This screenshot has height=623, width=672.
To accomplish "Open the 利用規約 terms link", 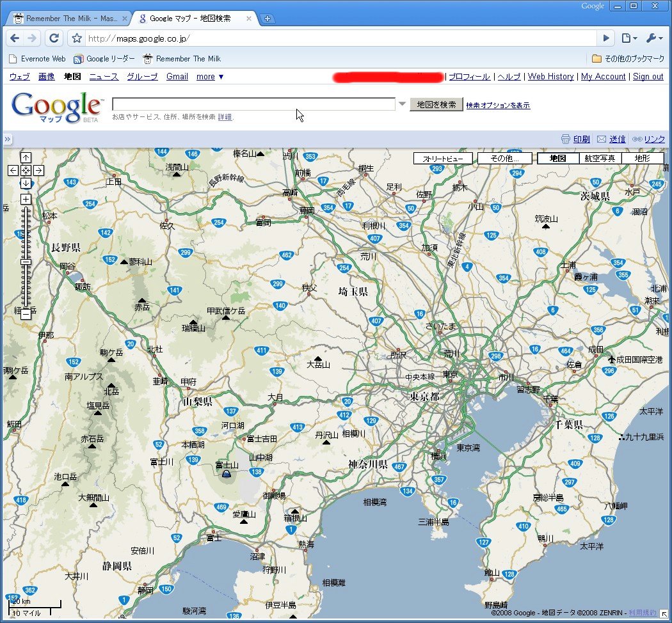I will coord(642,613).
